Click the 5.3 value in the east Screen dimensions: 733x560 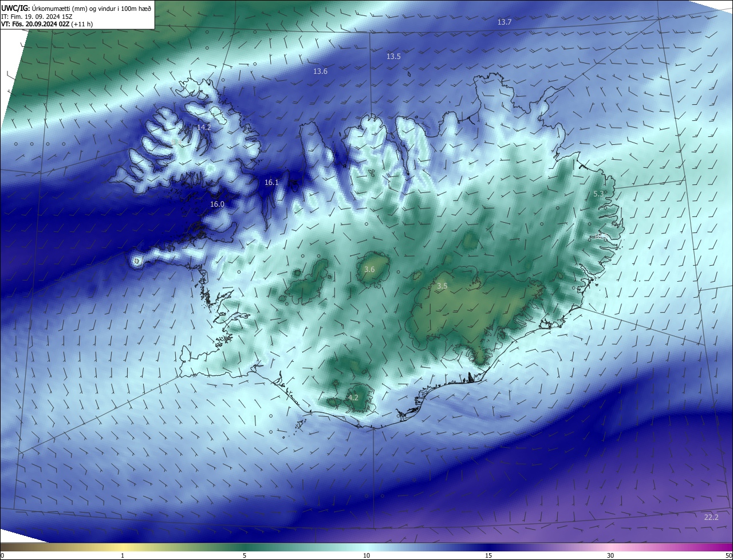598,194
